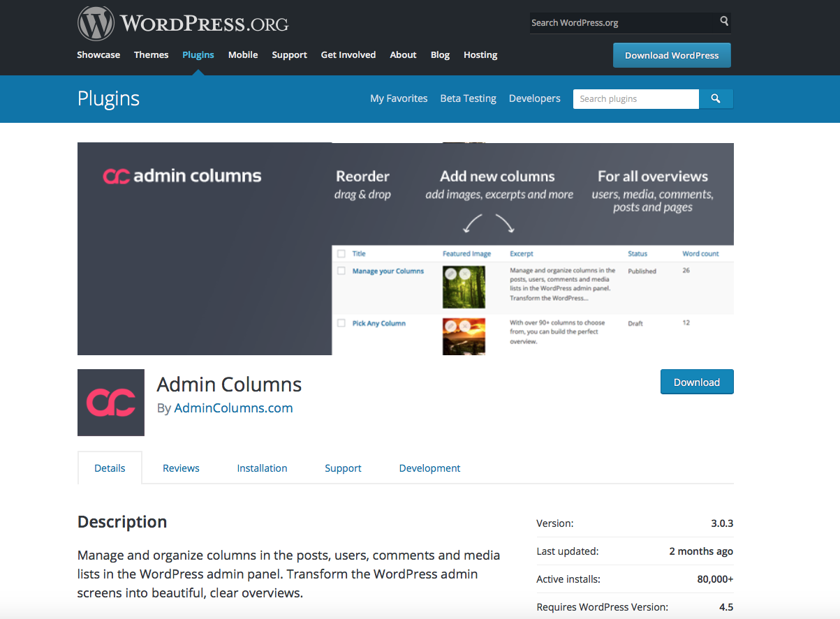Click the forest featured image thumbnail
The image size is (840, 619).
(x=464, y=287)
